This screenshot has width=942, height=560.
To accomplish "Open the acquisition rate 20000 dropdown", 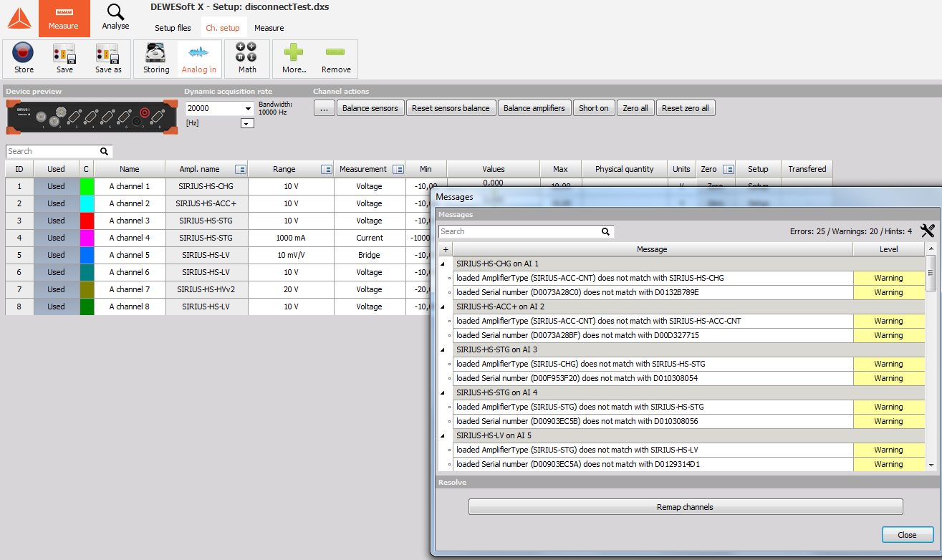I will pyautogui.click(x=248, y=108).
